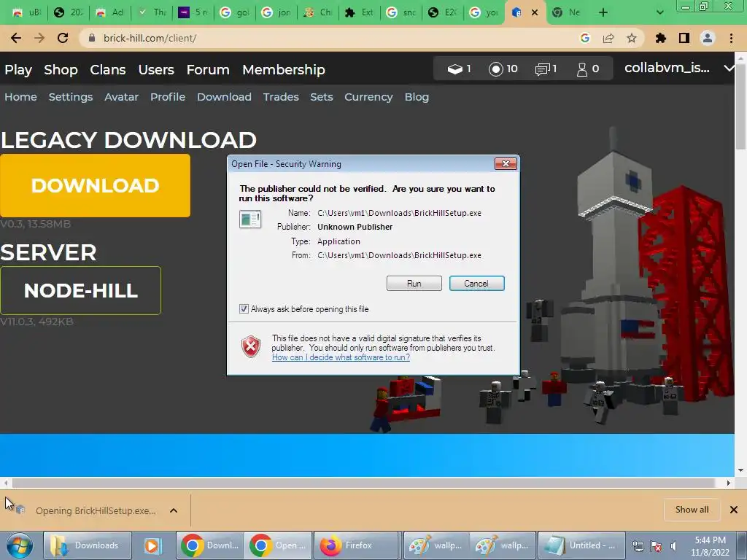Open the Clans page
The image size is (747, 560).
[x=108, y=69]
